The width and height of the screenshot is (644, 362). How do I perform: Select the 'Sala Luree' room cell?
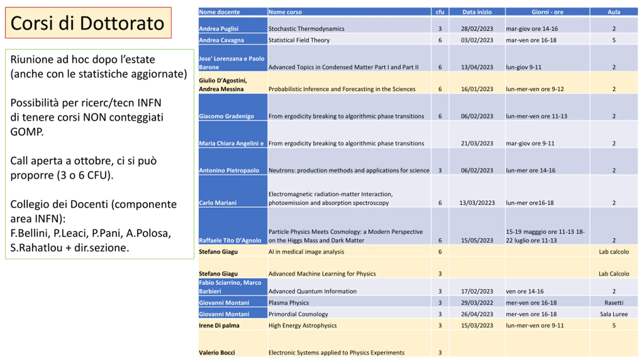(614, 314)
